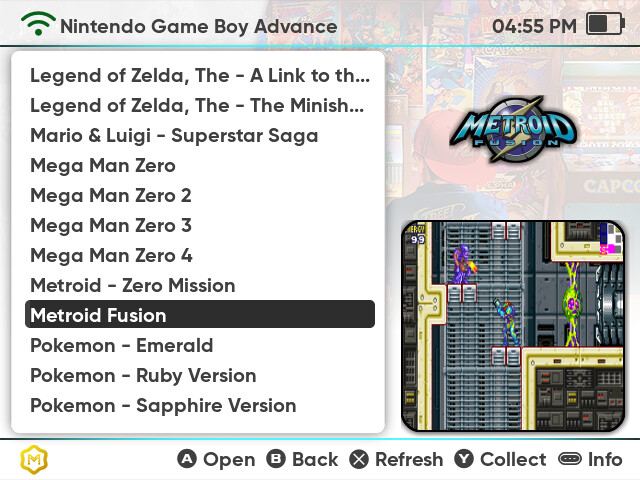Click the yellow M logo icon
Image resolution: width=640 pixels, height=480 pixels.
pyautogui.click(x=35, y=460)
